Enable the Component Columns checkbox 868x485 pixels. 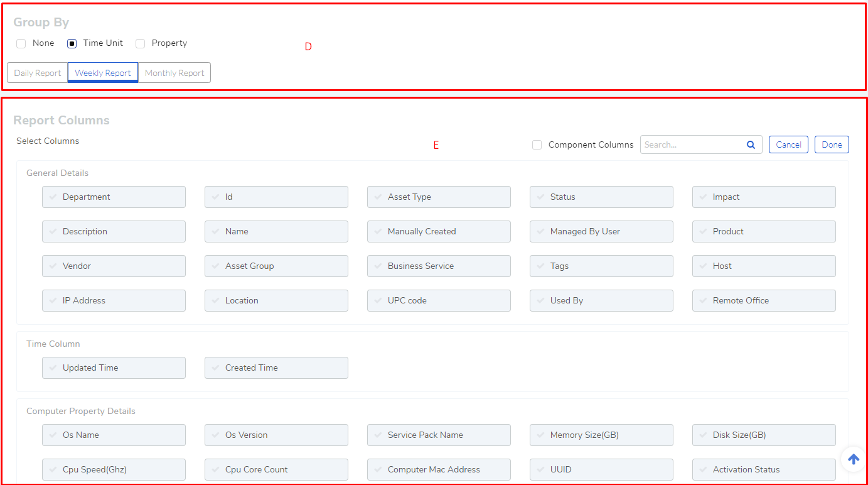click(x=537, y=144)
